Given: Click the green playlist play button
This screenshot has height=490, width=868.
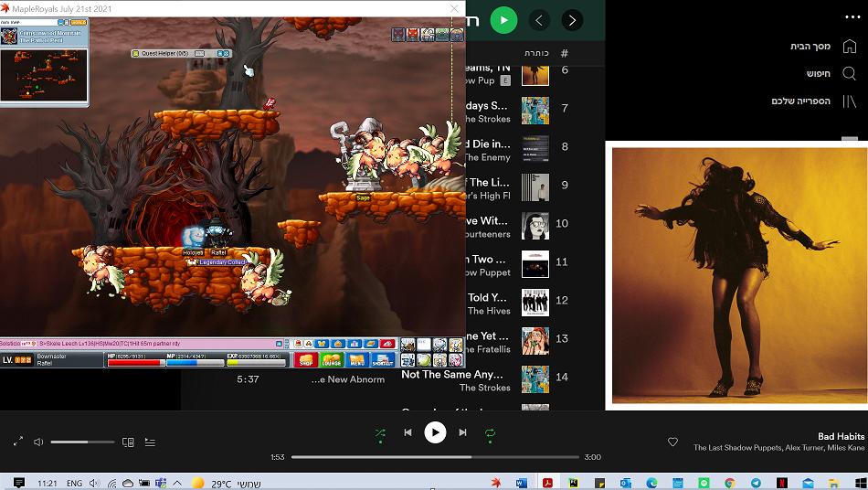Looking at the screenshot, I should [503, 20].
